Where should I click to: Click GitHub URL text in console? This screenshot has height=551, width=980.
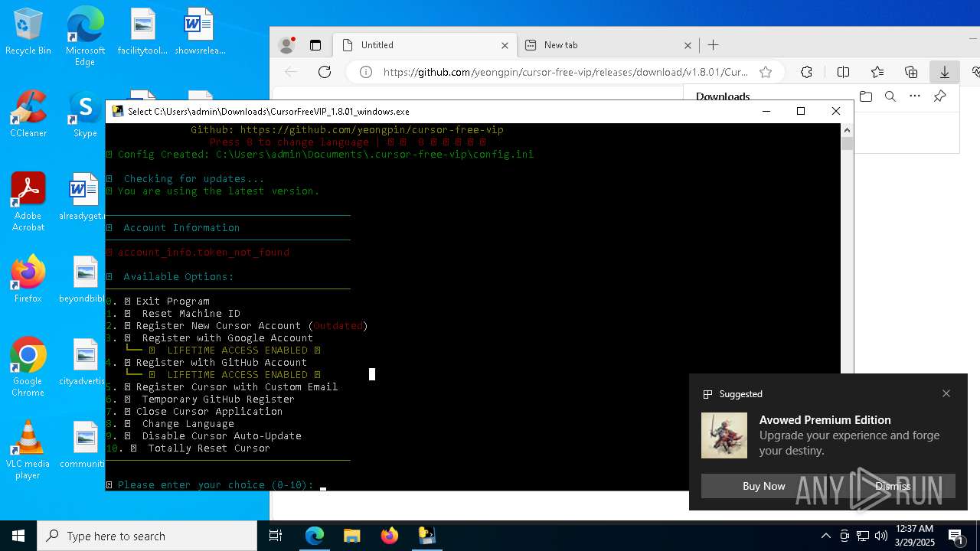pyautogui.click(x=371, y=129)
